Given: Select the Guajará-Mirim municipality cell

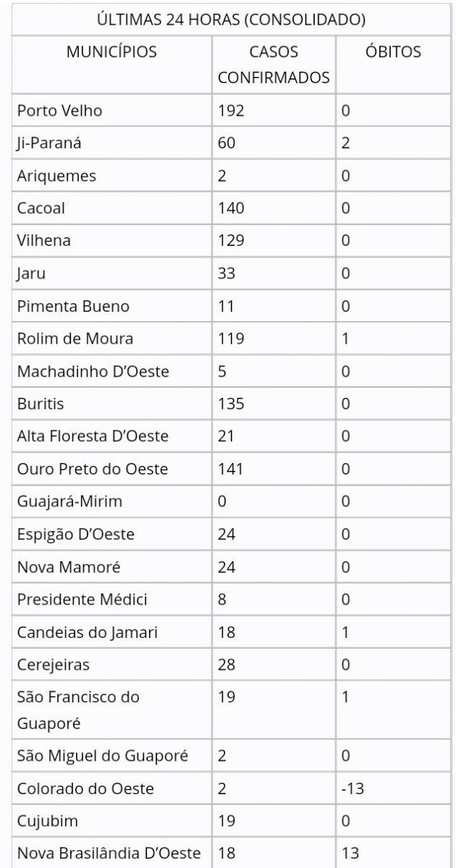Looking at the screenshot, I should point(70,501).
